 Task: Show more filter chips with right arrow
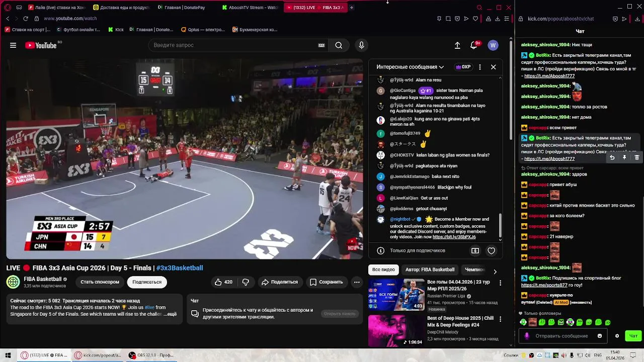tap(495, 271)
